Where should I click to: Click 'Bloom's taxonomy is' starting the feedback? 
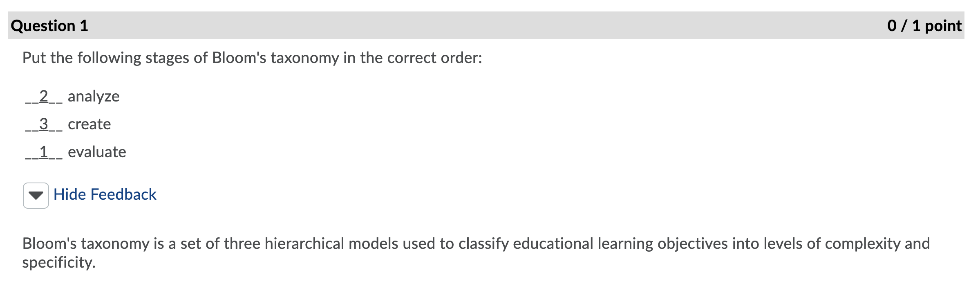coord(93,244)
